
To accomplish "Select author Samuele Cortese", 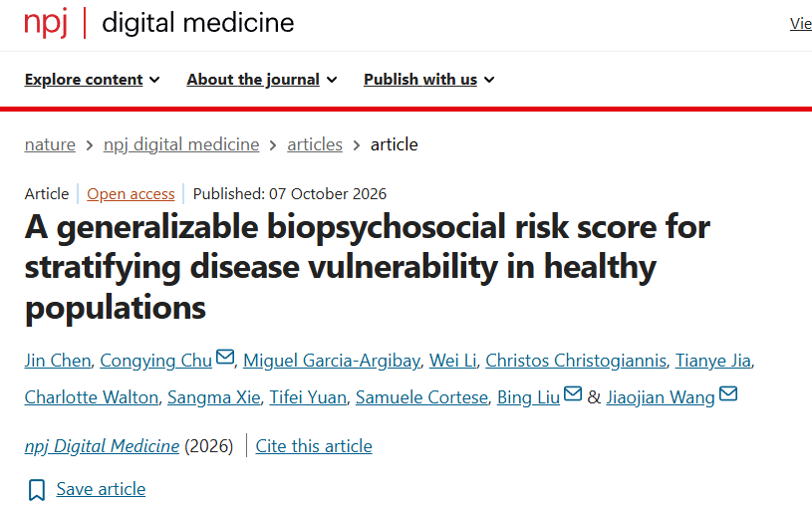I will (x=422, y=397).
